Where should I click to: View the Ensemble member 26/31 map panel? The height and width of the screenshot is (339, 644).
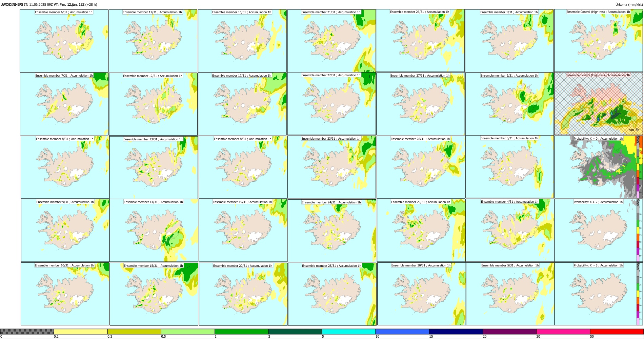point(420,40)
